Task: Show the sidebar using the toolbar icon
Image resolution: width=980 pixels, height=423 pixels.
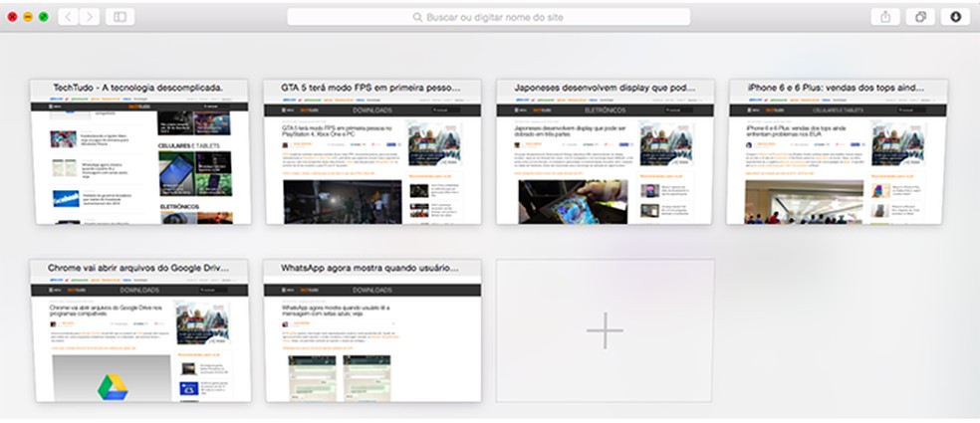Action: tap(120, 17)
